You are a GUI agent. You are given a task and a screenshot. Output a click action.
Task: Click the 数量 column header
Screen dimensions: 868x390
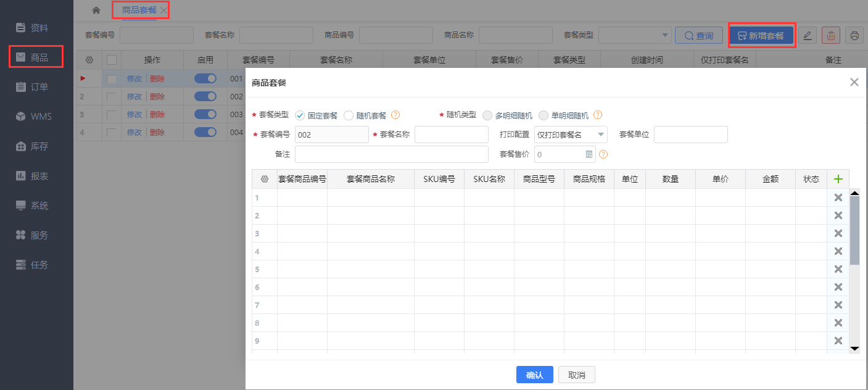[x=671, y=179]
